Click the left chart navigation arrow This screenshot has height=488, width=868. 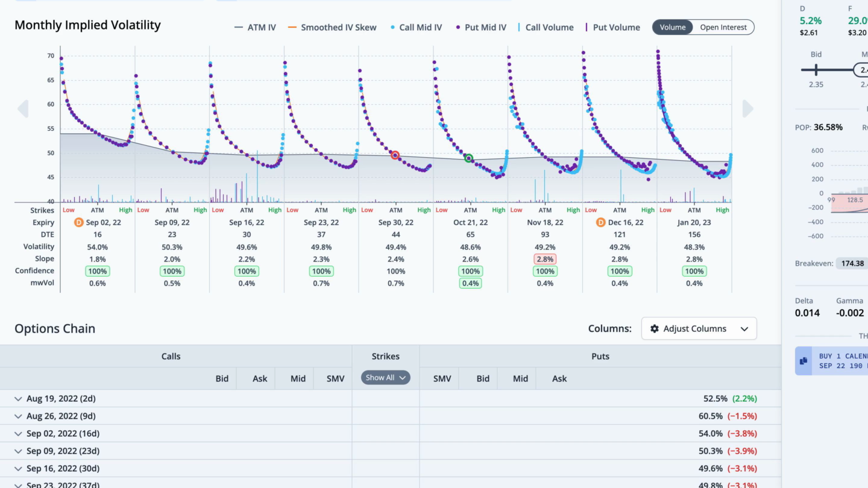click(x=23, y=108)
